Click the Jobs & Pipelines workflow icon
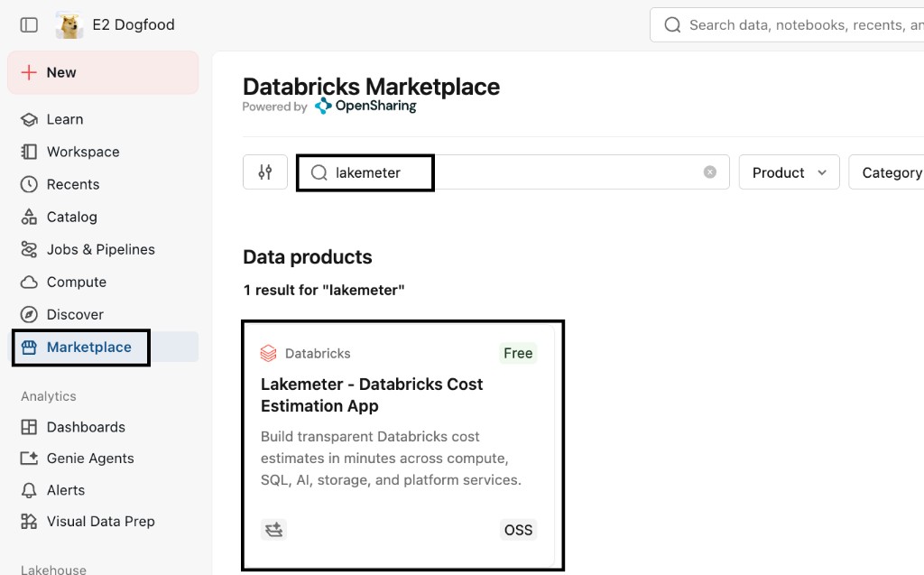The height and width of the screenshot is (575, 924). (x=29, y=249)
